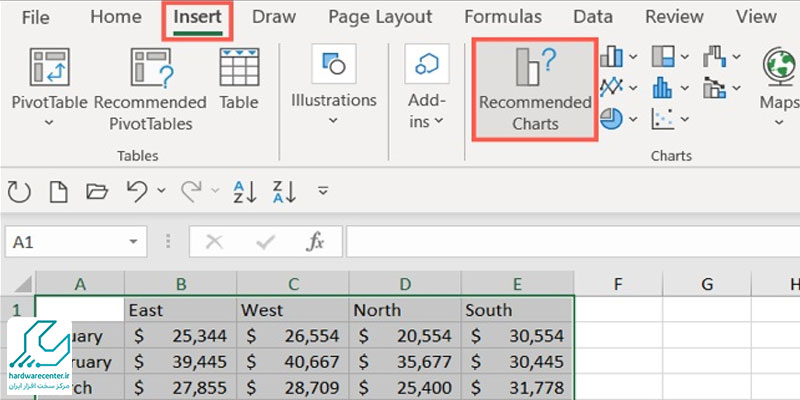The width and height of the screenshot is (800, 400).
Task: Select the cell showing 40,667
Action: tap(293, 362)
